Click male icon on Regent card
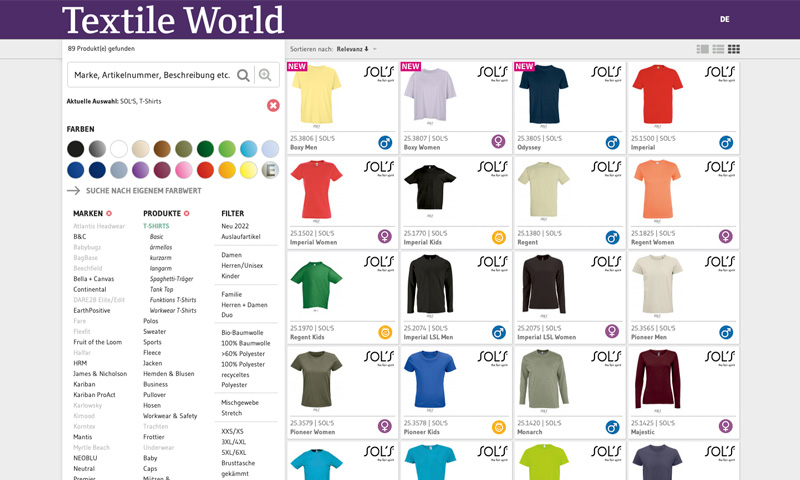The width and height of the screenshot is (800, 480). (x=612, y=237)
